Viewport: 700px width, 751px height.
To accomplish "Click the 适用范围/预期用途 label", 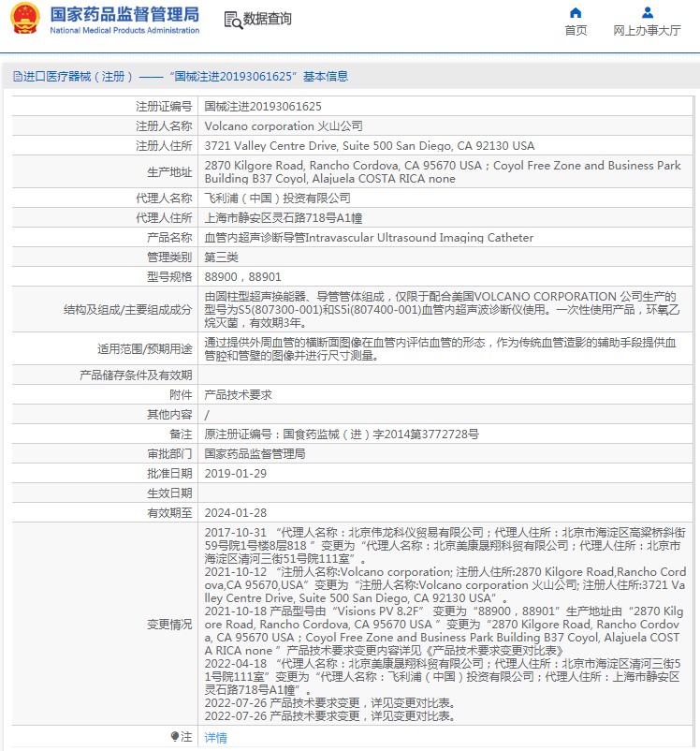I will [x=145, y=349].
